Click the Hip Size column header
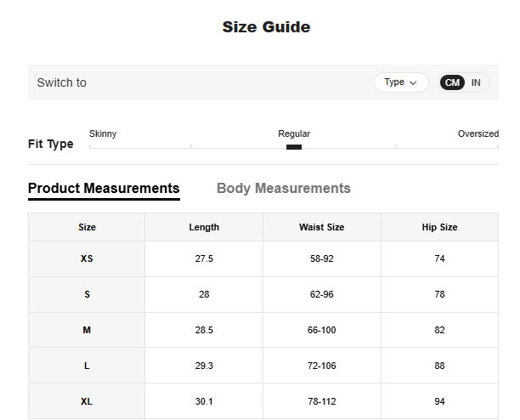Viewport: 520px width, 420px height. click(439, 227)
